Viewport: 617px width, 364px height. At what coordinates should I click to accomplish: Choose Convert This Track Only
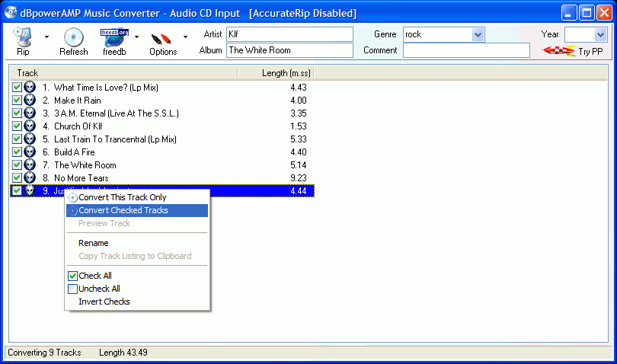click(137, 197)
